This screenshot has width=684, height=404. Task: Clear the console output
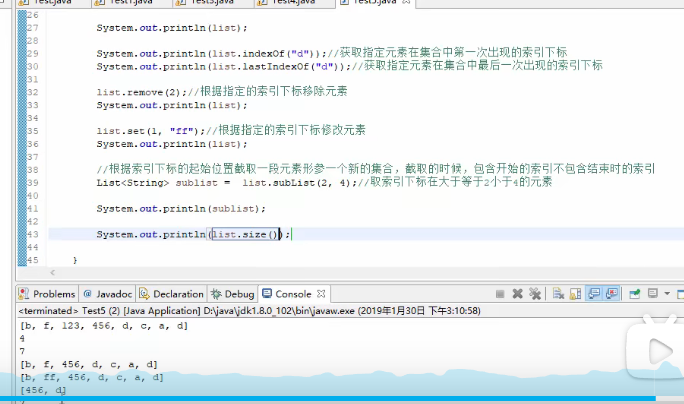coord(558,294)
